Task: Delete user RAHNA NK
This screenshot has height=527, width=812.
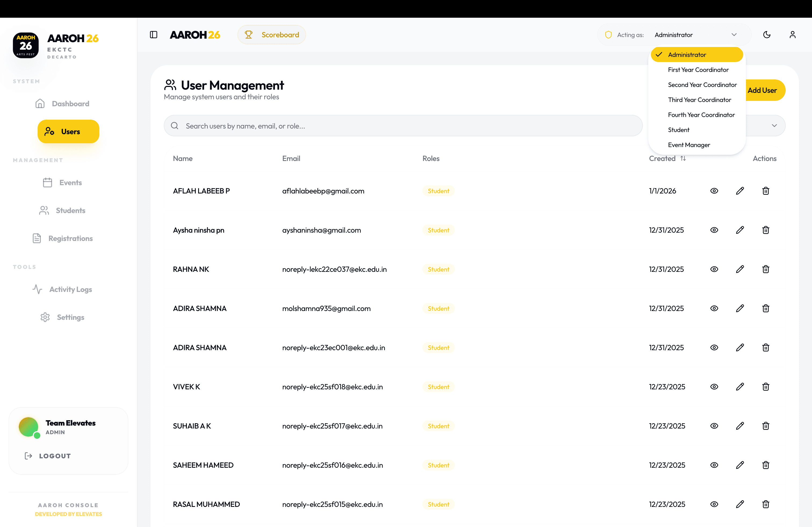Action: click(x=766, y=269)
